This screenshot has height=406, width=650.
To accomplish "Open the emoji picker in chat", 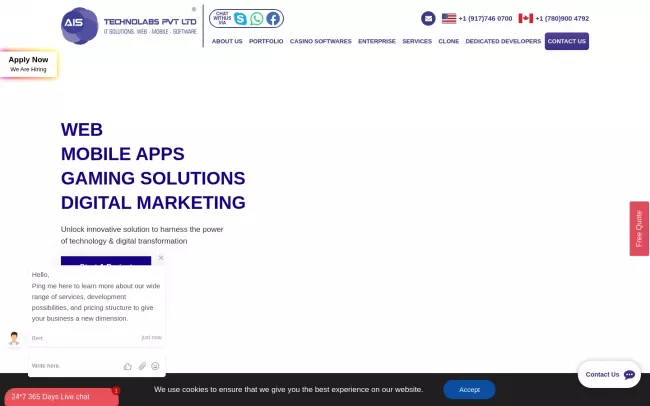I will coord(155,366).
